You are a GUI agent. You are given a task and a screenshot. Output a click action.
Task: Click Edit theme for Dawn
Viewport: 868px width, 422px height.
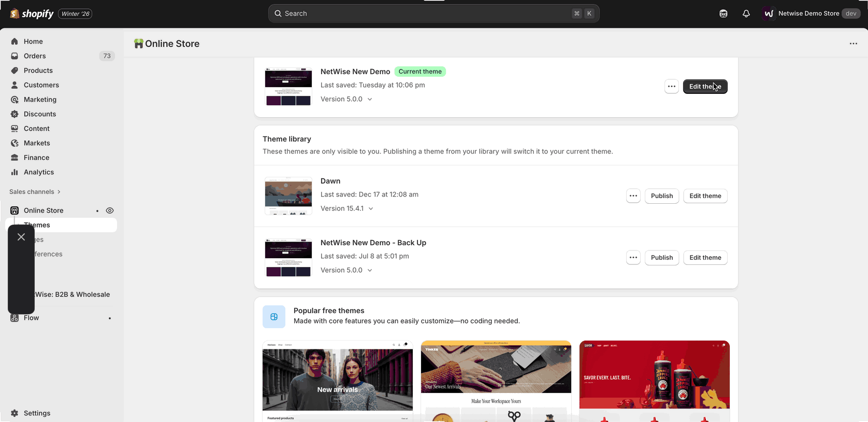(x=705, y=196)
